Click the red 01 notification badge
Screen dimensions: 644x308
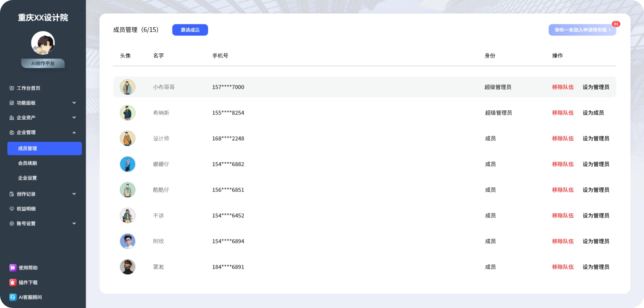pyautogui.click(x=616, y=24)
